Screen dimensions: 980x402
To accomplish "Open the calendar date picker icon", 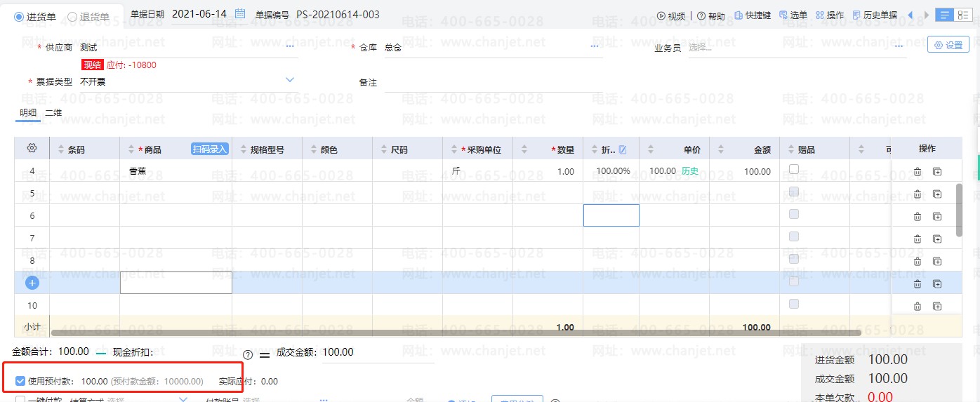I will tap(241, 14).
